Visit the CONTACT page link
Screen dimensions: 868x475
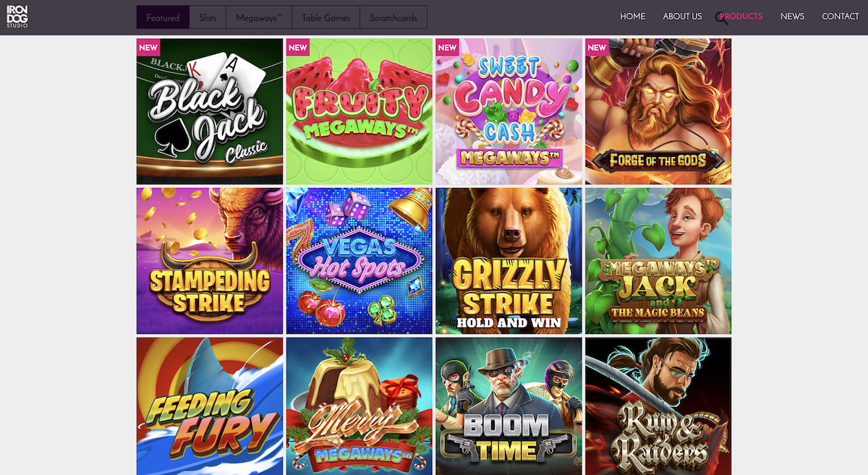pyautogui.click(x=841, y=17)
